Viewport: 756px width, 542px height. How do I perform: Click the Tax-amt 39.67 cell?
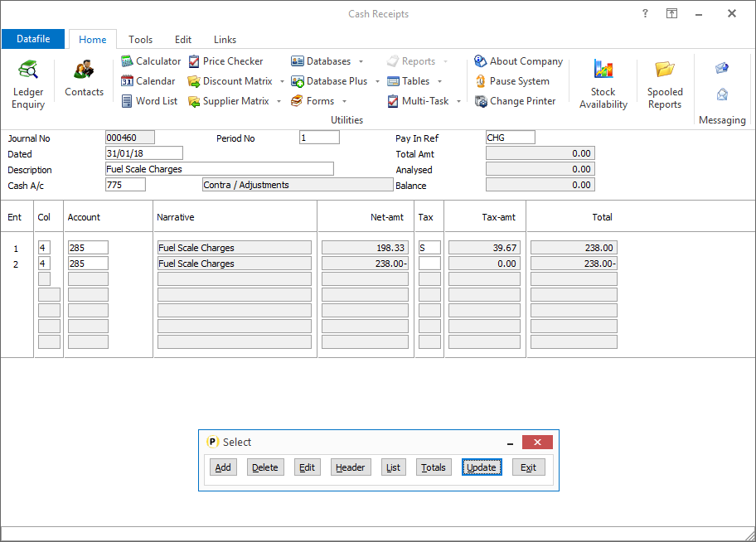pyautogui.click(x=484, y=248)
